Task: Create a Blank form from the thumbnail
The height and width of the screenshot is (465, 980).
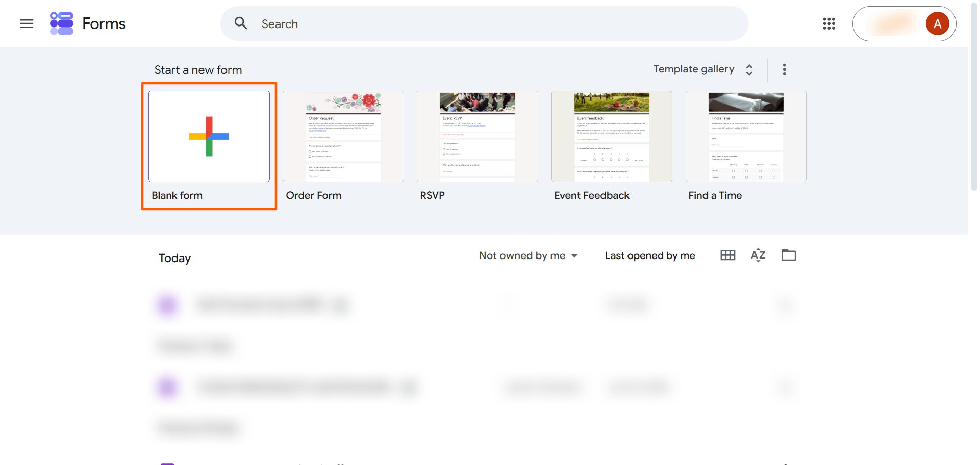Action: pos(209,136)
